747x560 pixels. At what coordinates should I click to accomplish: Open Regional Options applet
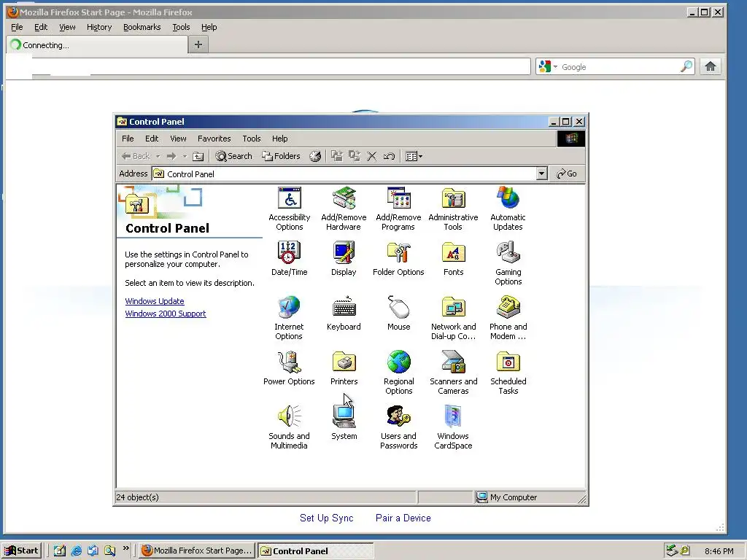[399, 373]
